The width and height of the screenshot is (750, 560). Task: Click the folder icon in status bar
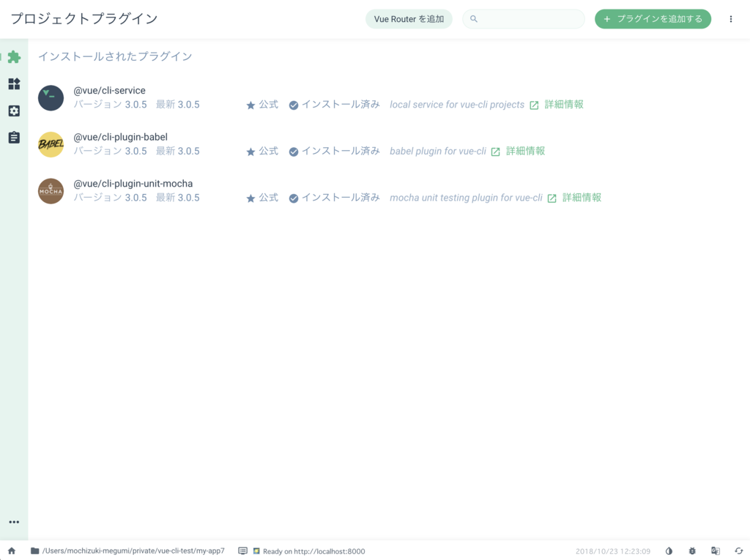[35, 551]
